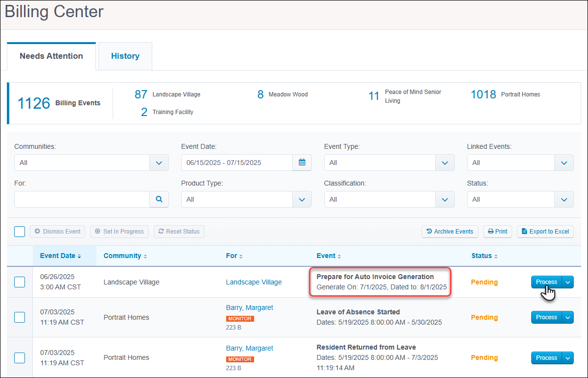The width and height of the screenshot is (588, 378).
Task: Expand the Linked Events dropdown
Action: click(x=564, y=163)
